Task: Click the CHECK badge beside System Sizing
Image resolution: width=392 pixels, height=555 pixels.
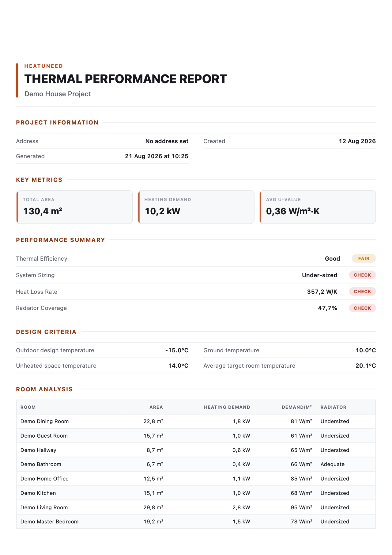Action: pos(363,275)
